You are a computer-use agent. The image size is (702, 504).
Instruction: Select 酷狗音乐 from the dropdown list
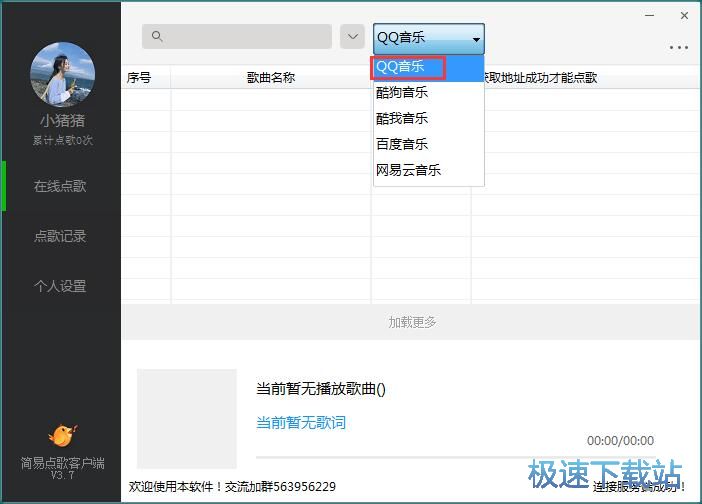click(428, 93)
